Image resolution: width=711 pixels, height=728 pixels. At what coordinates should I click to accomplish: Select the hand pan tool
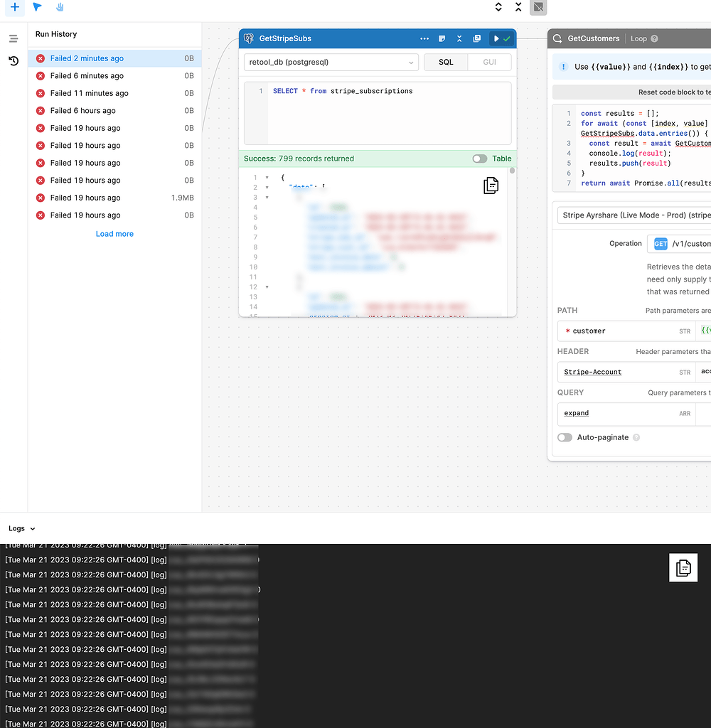(x=60, y=8)
